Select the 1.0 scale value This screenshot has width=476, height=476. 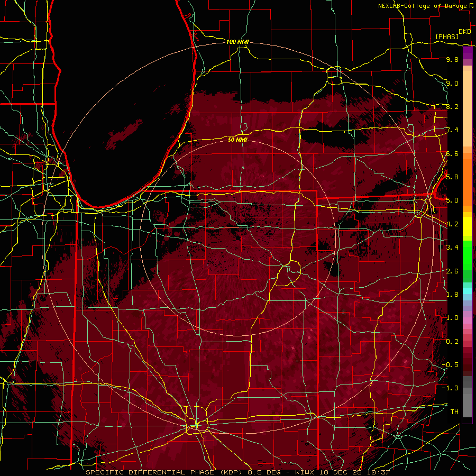click(452, 318)
